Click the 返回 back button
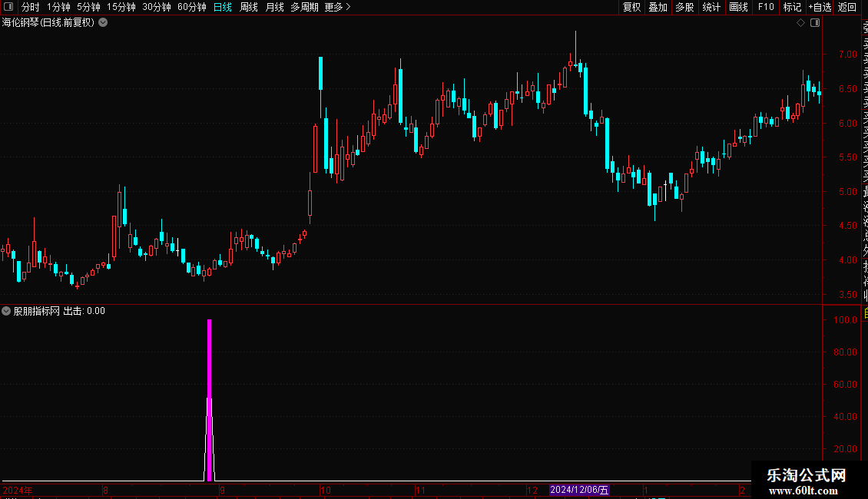Screen dimensions: 868x499 (x=847, y=7)
